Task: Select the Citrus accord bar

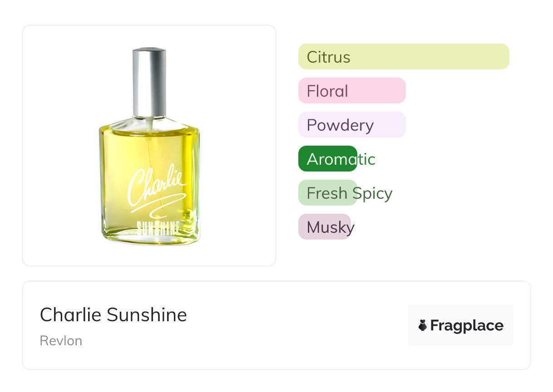Action: point(403,57)
